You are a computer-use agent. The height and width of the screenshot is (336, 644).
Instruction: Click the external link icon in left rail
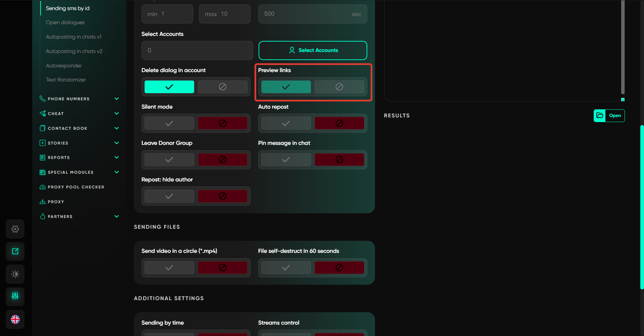click(x=15, y=251)
